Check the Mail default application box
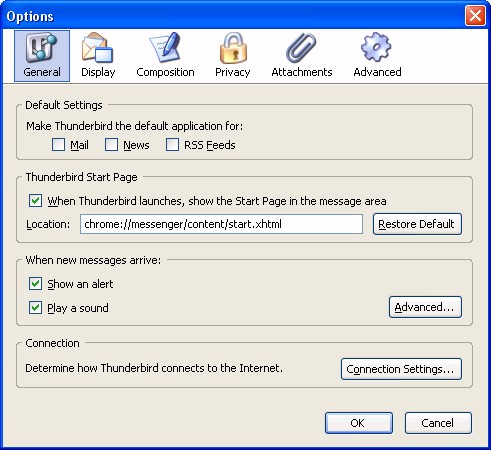The image size is (491, 450). [x=58, y=145]
